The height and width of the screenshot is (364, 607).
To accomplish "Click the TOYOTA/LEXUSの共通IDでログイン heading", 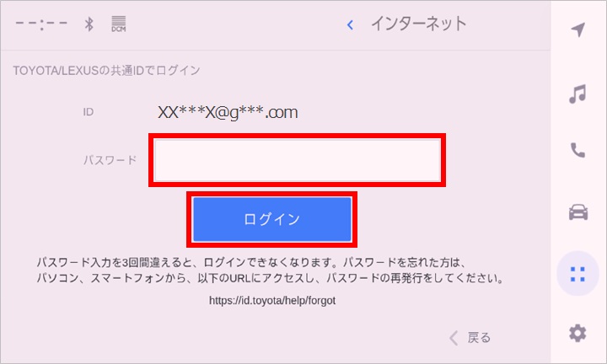I will [106, 71].
